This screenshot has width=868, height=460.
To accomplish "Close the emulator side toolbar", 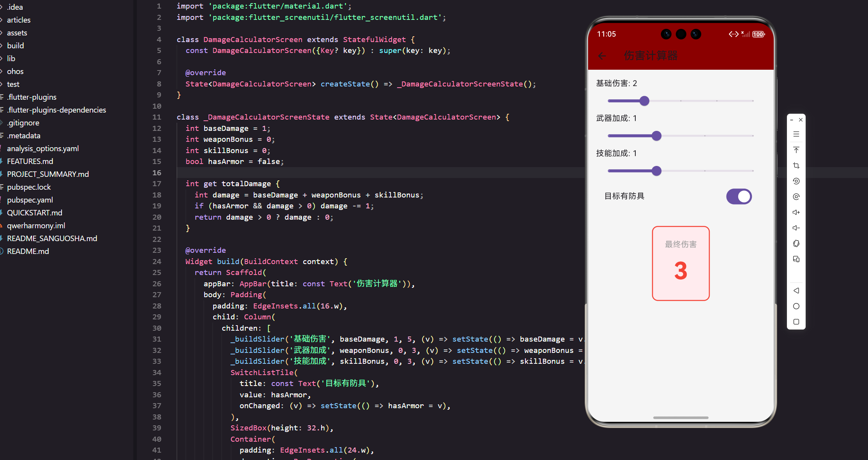I will point(801,120).
